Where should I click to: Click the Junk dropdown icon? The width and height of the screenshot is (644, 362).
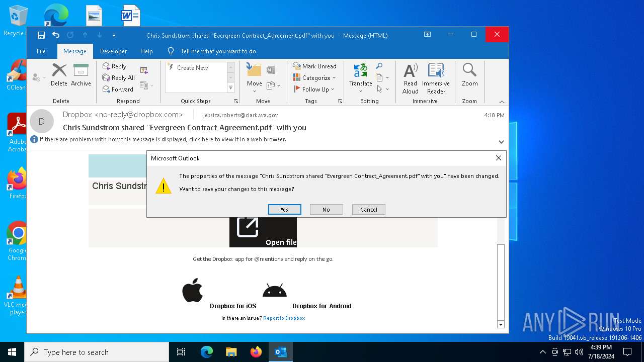pos(38,77)
